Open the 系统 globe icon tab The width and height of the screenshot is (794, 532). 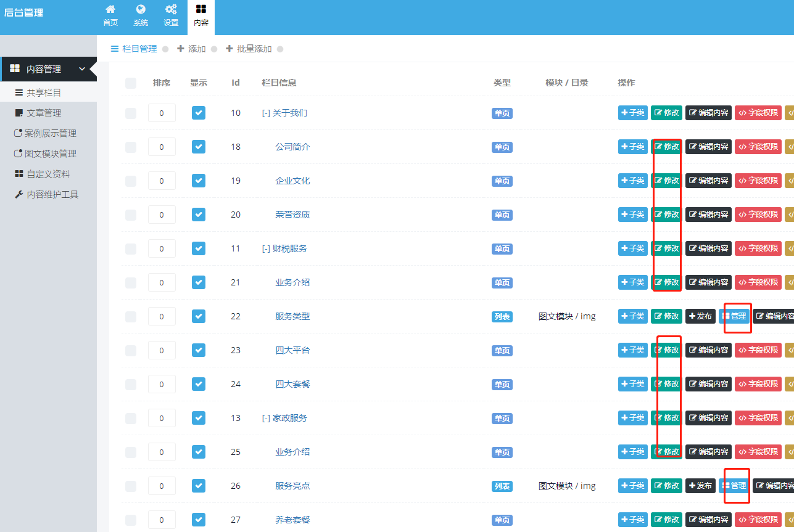coord(141,16)
